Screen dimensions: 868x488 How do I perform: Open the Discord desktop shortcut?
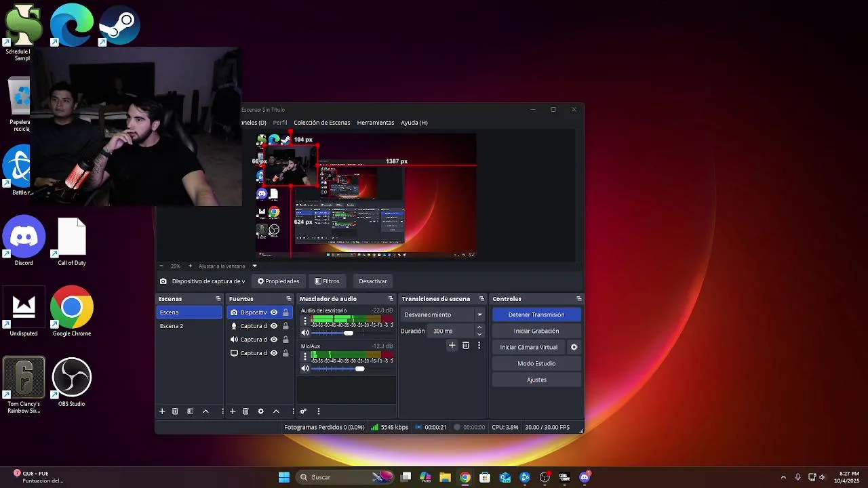pyautogui.click(x=24, y=241)
